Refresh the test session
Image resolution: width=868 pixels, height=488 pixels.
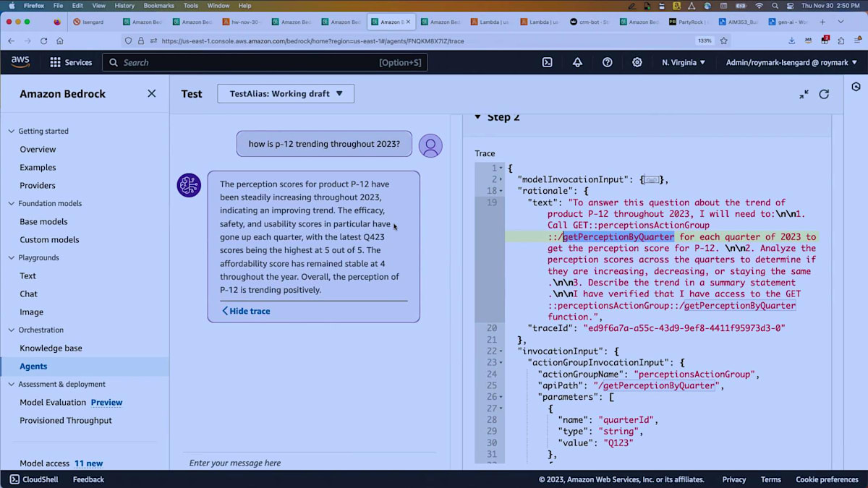click(x=824, y=94)
